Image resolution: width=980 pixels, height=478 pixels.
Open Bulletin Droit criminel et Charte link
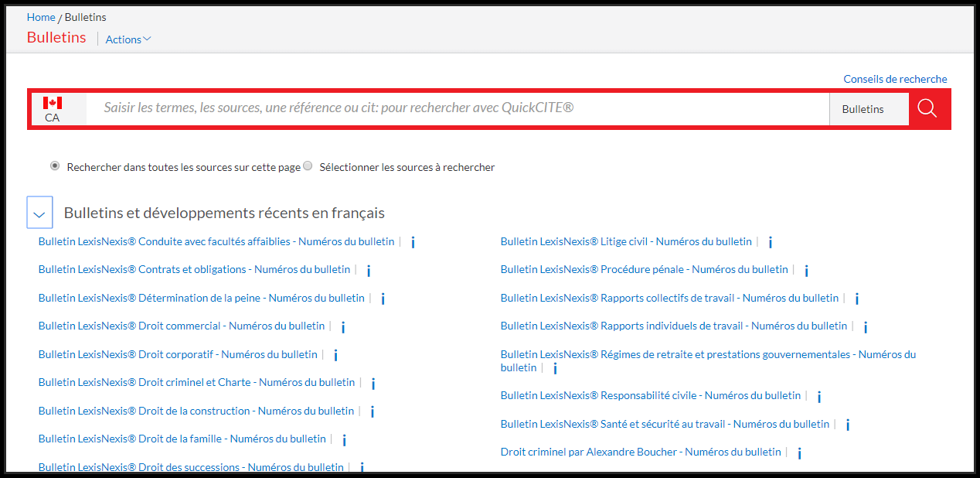196,382
